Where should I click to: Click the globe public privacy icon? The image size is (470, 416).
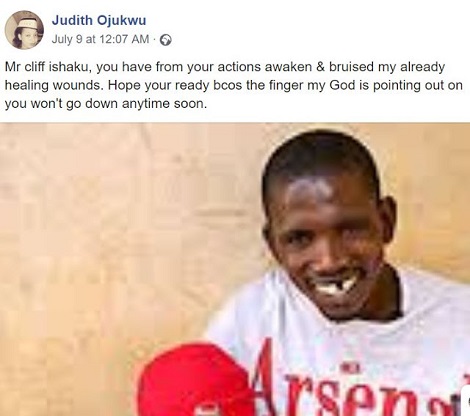click(x=166, y=40)
